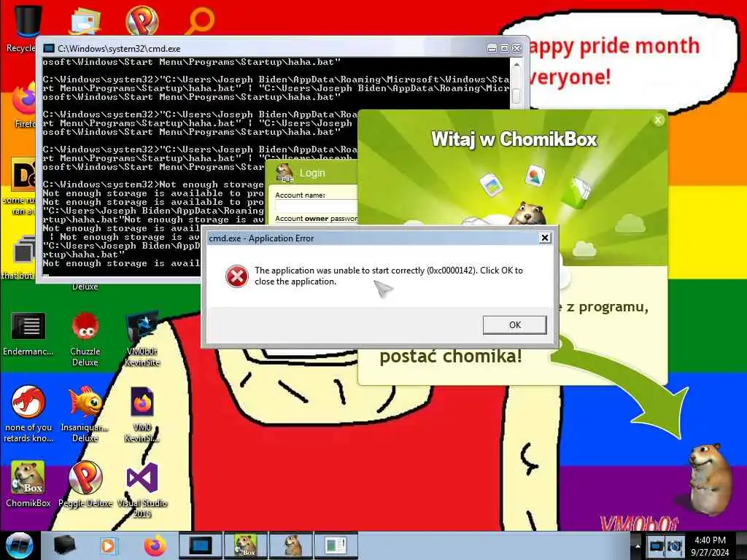This screenshot has width=747, height=560.
Task: Maximize the cmd.exe console window
Action: coord(504,49)
